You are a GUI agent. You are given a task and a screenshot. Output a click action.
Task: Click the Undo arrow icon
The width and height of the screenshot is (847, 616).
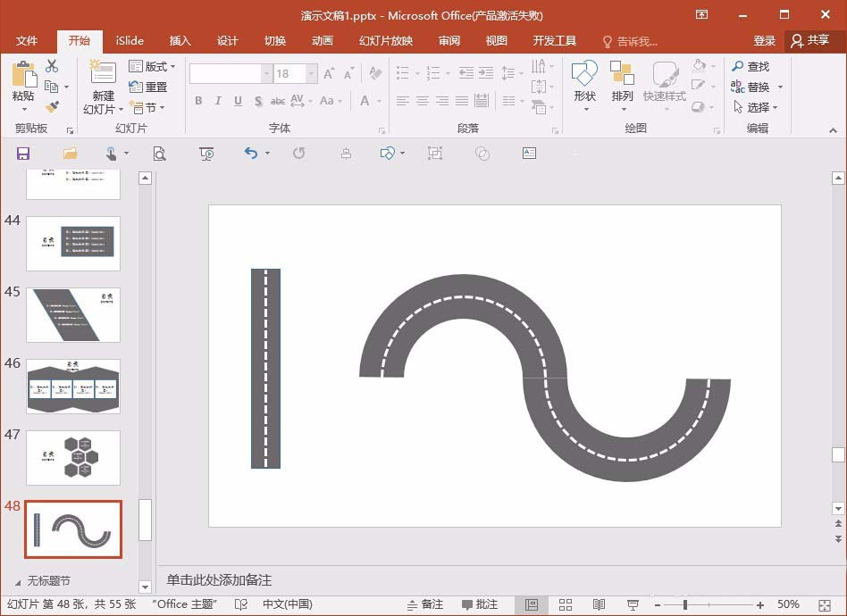[251, 154]
